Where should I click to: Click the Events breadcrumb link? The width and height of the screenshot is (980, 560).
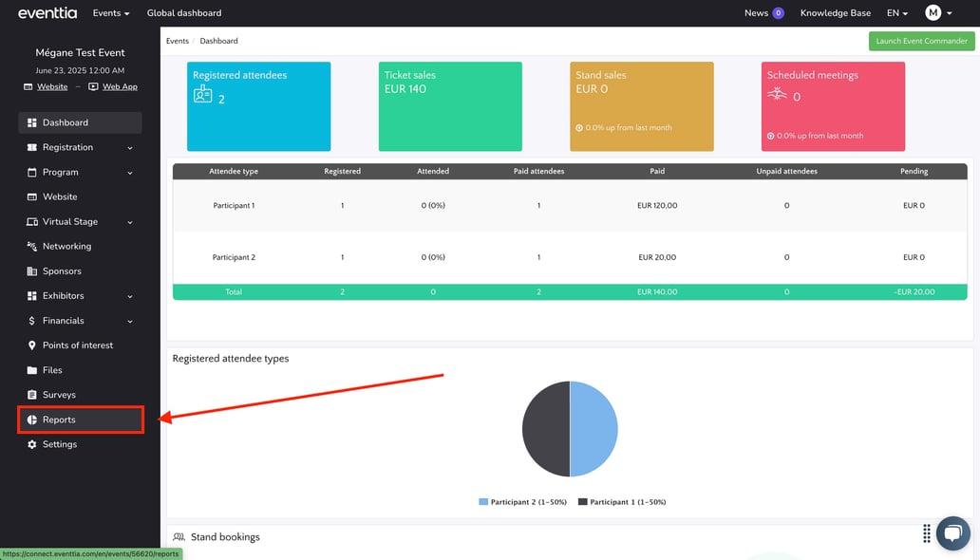point(178,41)
